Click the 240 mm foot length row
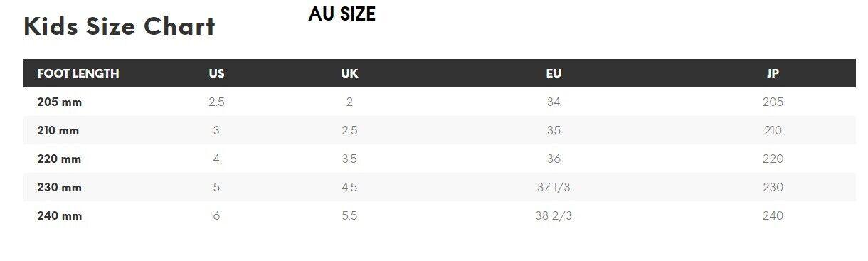 click(440, 215)
